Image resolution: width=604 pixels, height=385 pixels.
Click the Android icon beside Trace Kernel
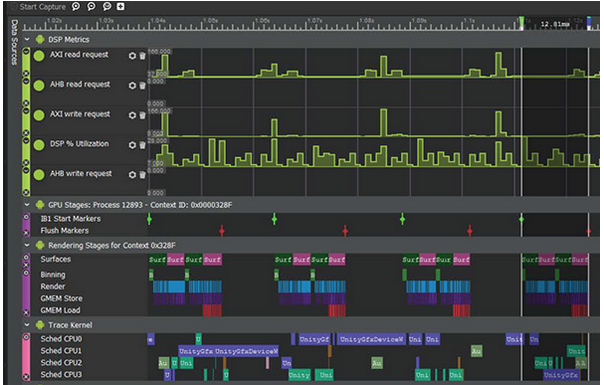pyautogui.click(x=40, y=325)
